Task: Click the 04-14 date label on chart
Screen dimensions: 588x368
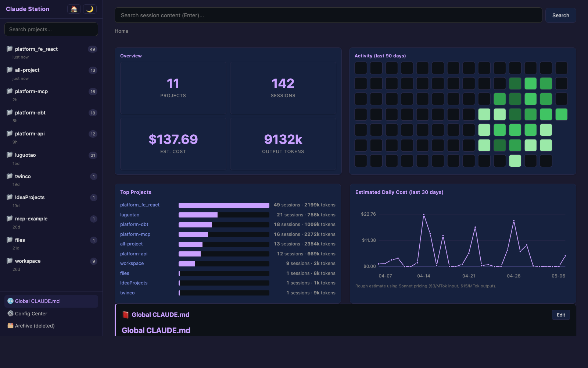Action: coord(423,276)
